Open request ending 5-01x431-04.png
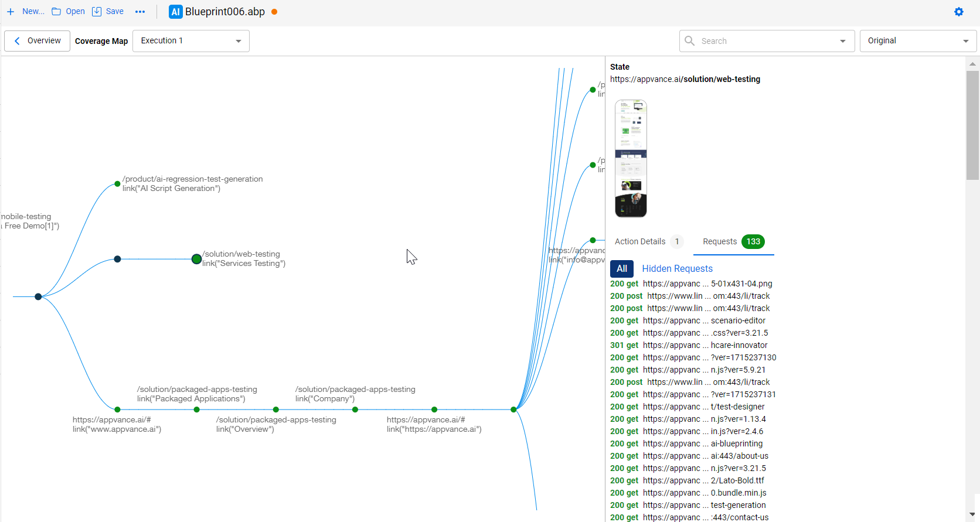The image size is (980, 522). (x=691, y=284)
